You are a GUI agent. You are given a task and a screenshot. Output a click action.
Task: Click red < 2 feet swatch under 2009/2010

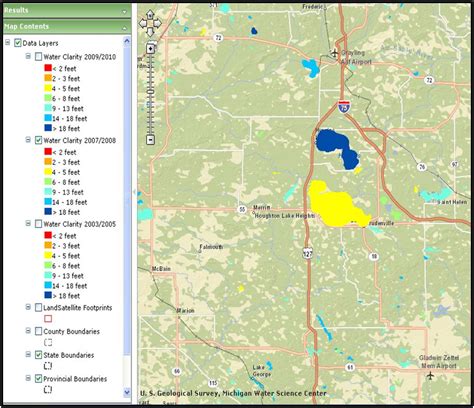pos(48,68)
